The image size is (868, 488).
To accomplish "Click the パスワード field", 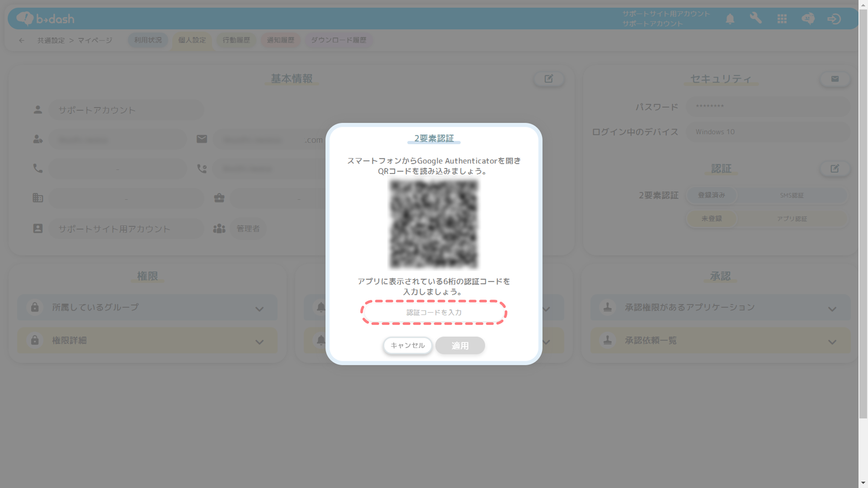I will [x=768, y=107].
